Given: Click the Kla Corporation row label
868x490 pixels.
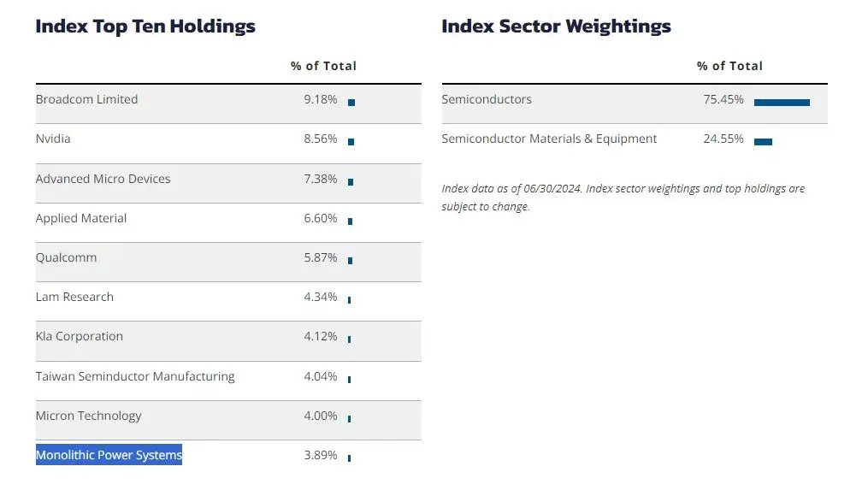Looking at the screenshot, I should coord(80,336).
